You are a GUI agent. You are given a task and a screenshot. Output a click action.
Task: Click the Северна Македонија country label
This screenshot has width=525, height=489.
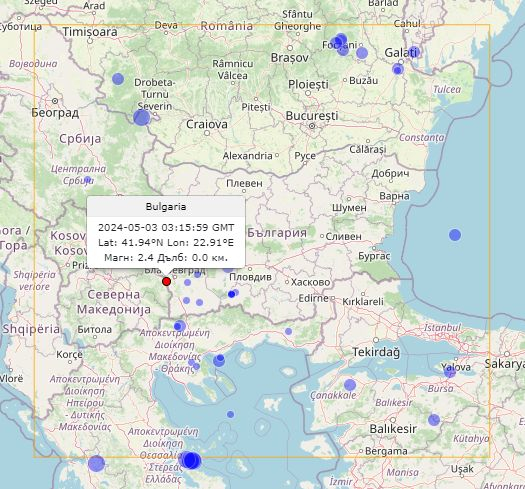(114, 302)
